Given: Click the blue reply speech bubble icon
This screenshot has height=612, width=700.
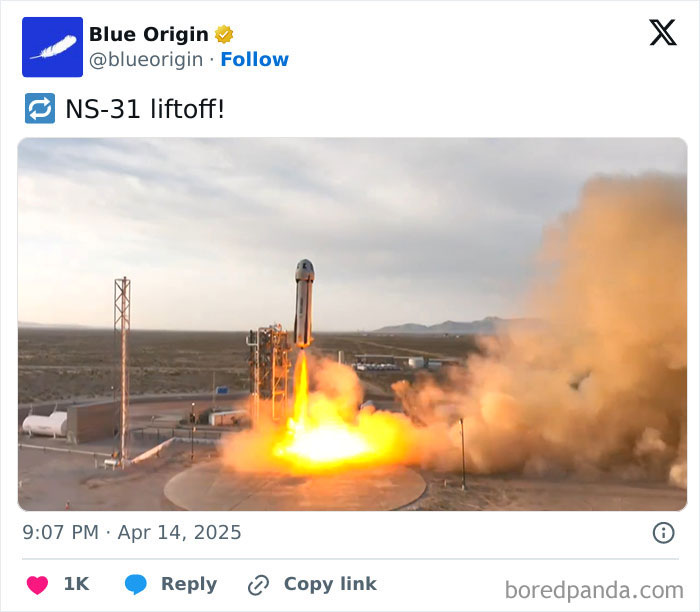Looking at the screenshot, I should [136, 584].
